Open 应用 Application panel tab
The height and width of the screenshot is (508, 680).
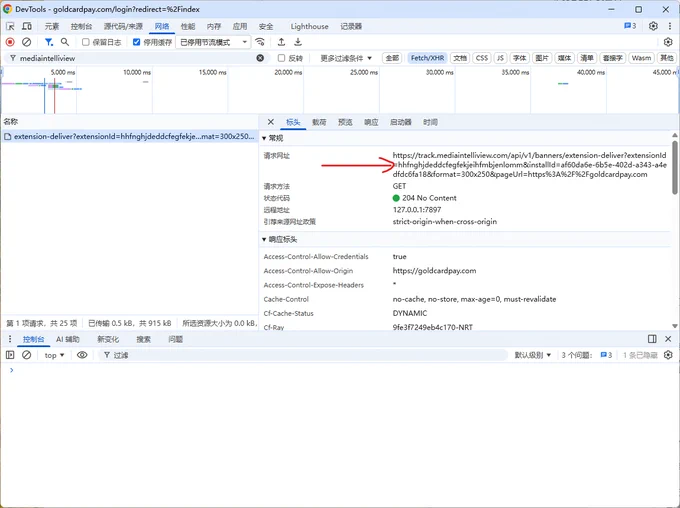(x=239, y=26)
